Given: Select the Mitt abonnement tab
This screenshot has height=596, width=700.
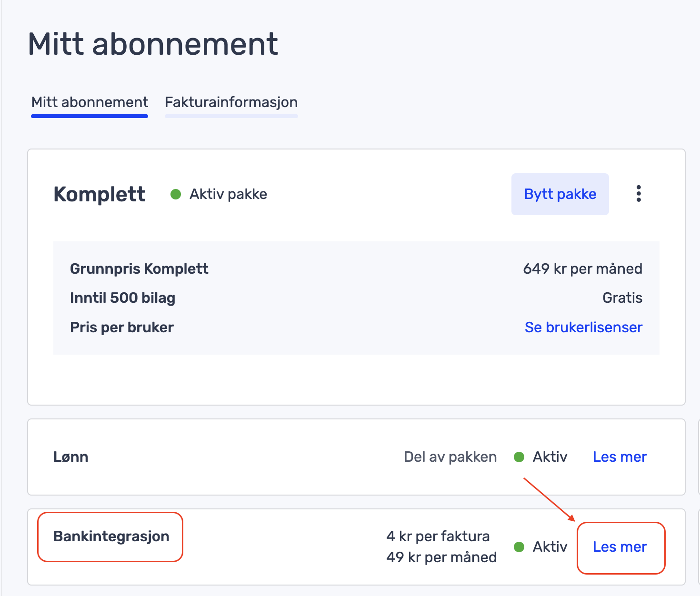Looking at the screenshot, I should tap(90, 102).
